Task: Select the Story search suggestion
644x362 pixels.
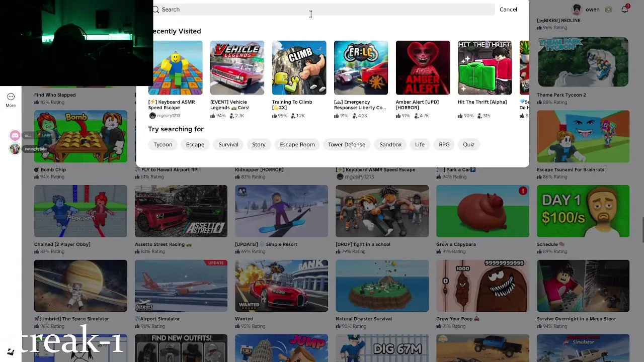Action: point(259,145)
